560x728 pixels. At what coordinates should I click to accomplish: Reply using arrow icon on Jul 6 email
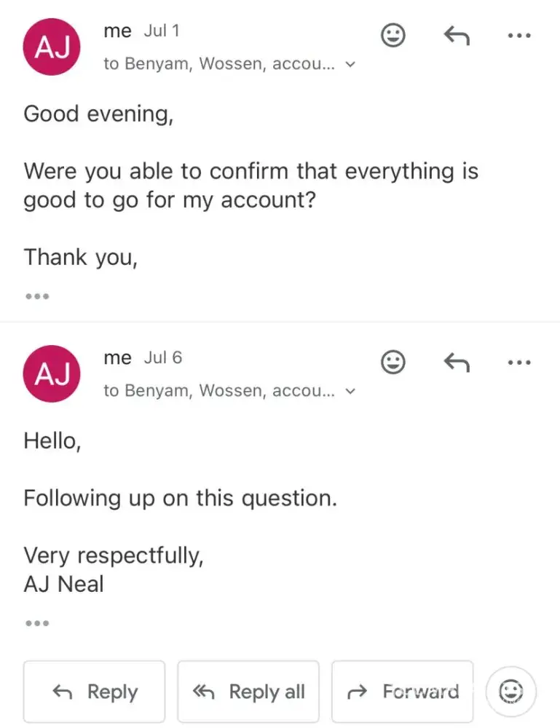coord(457,362)
